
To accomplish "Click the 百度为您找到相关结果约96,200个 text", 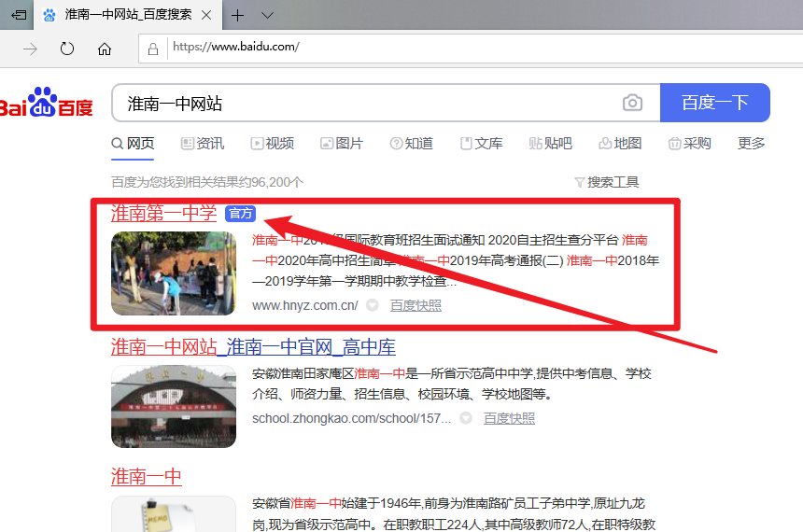I will (207, 182).
